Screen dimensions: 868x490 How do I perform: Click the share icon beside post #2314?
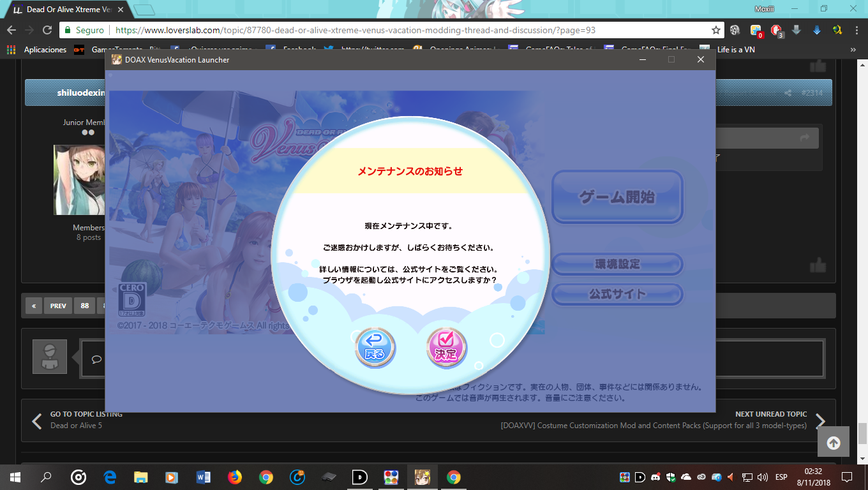coord(788,93)
